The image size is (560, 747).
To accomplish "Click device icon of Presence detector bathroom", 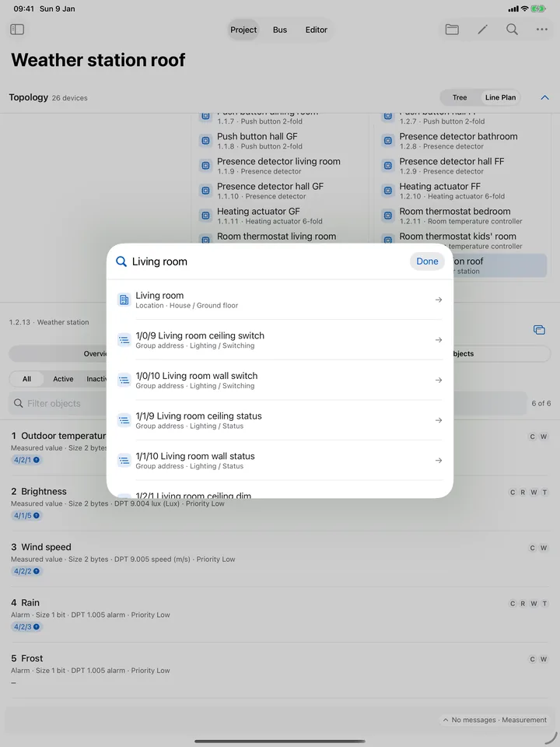I will point(387,141).
